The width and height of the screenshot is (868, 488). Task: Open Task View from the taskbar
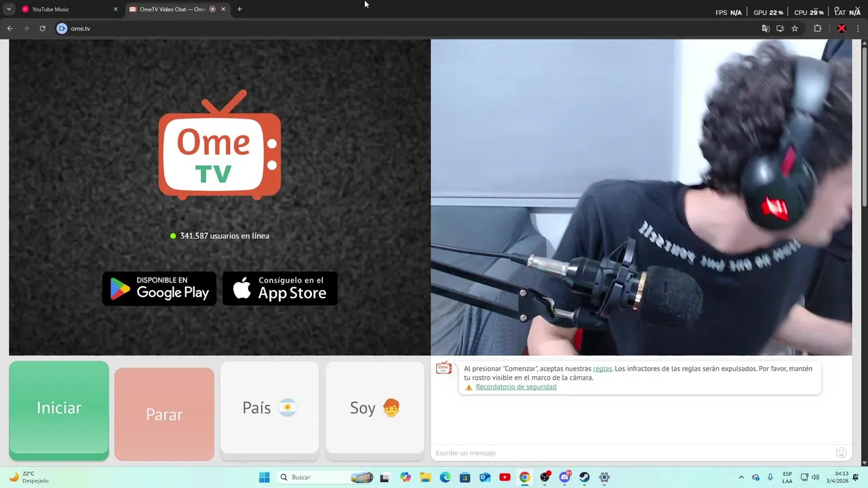(x=384, y=477)
